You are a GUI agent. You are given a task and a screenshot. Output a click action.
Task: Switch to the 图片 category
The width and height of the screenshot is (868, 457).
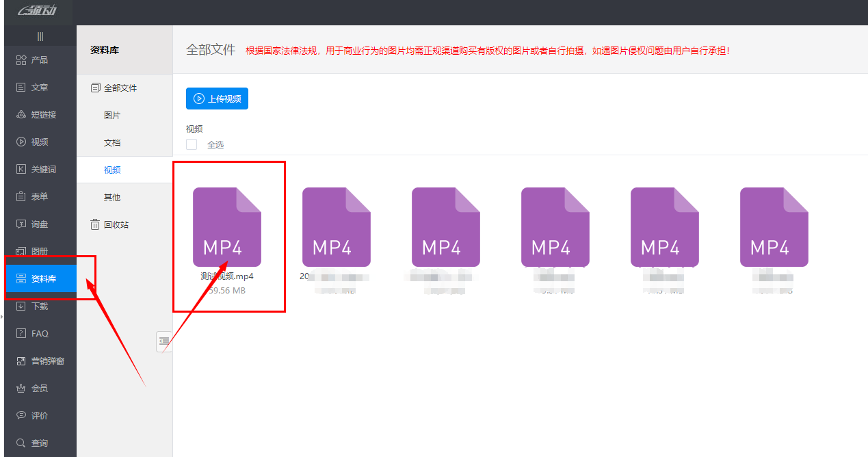[x=112, y=116]
